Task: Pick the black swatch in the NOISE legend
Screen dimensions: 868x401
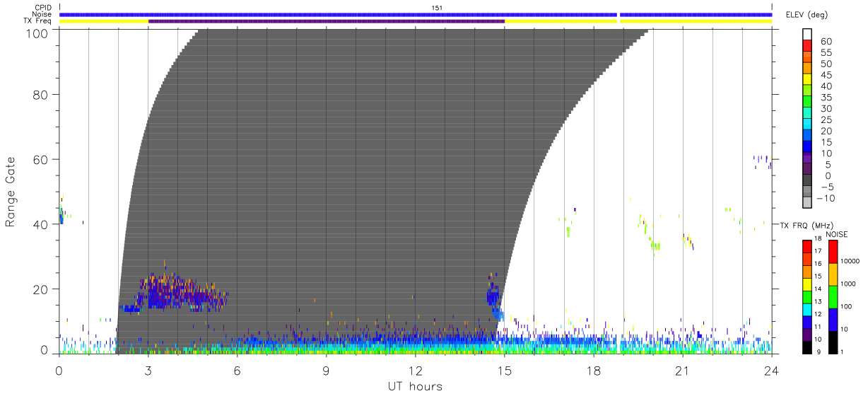Action: (833, 342)
